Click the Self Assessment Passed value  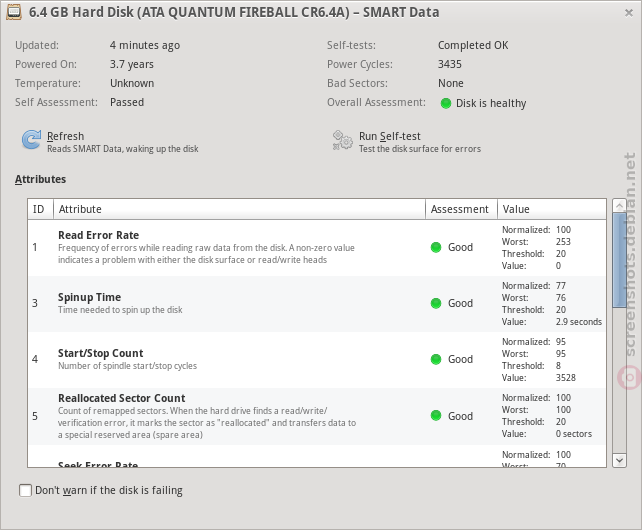pyautogui.click(x=127, y=102)
